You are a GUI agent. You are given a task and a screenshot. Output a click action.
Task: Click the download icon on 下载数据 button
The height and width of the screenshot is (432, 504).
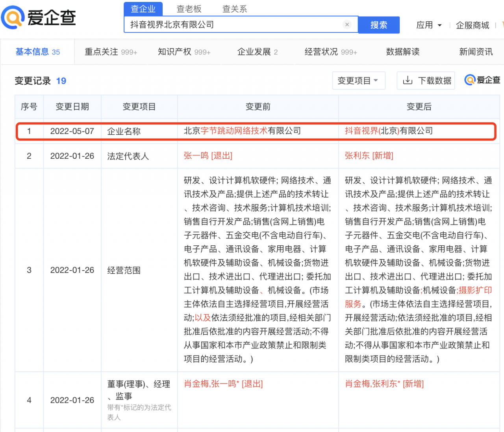pos(408,80)
